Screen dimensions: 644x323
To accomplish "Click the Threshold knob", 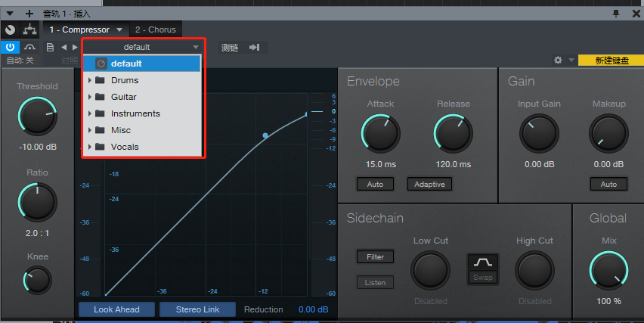I will click(37, 116).
